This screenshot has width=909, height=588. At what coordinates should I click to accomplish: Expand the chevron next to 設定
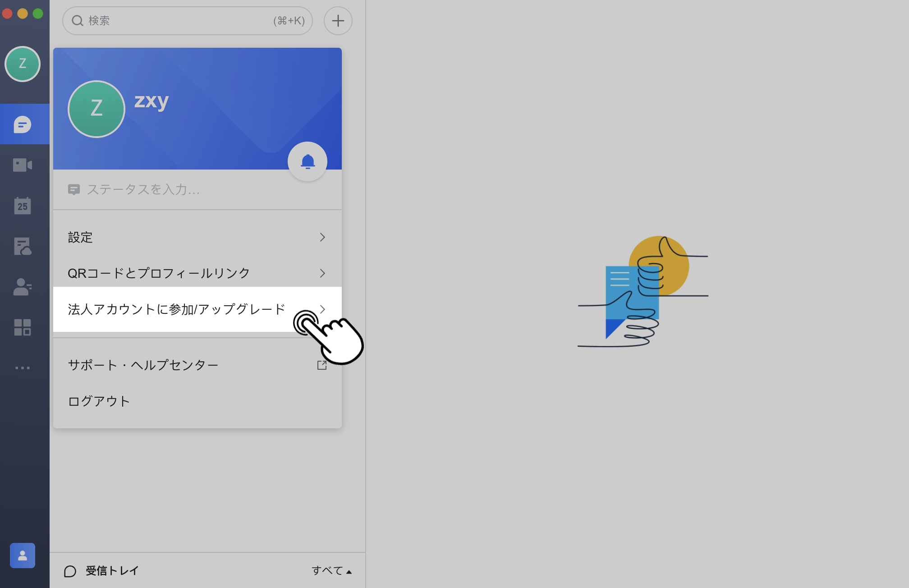[322, 237]
